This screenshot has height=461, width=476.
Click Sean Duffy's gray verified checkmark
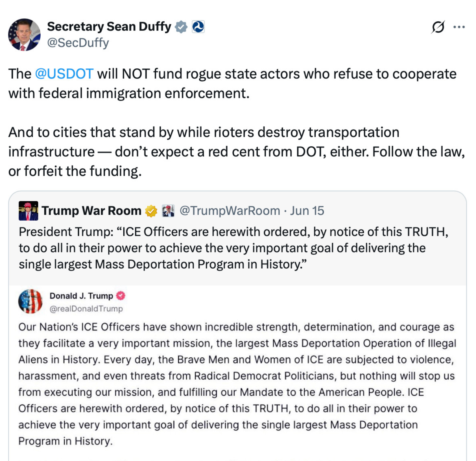[181, 27]
